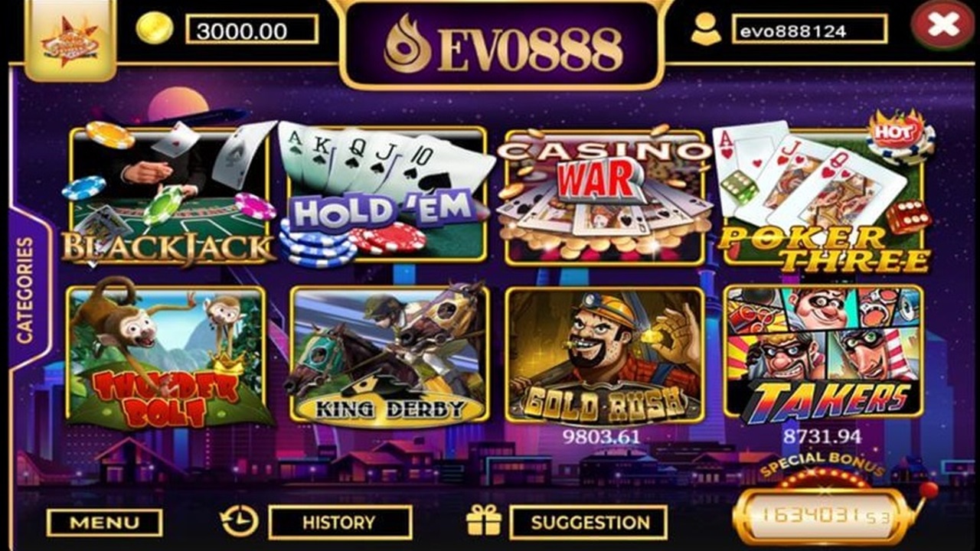Click the user profile icon
Viewport: 980px width, 551px height.
point(705,29)
